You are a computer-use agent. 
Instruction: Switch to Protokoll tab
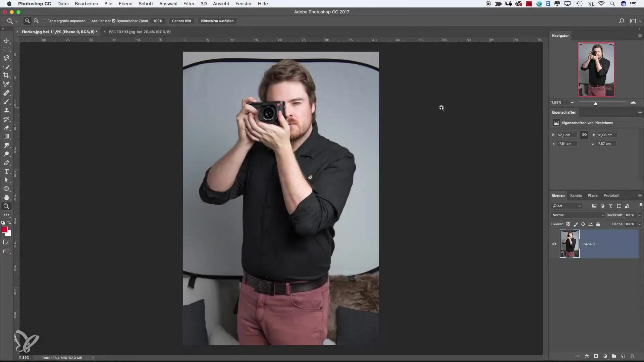point(611,195)
